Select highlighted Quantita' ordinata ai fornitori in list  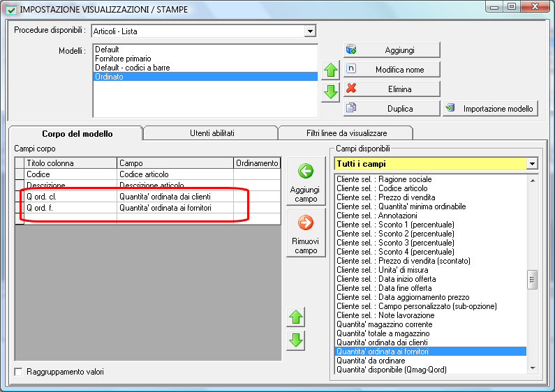[431, 352]
